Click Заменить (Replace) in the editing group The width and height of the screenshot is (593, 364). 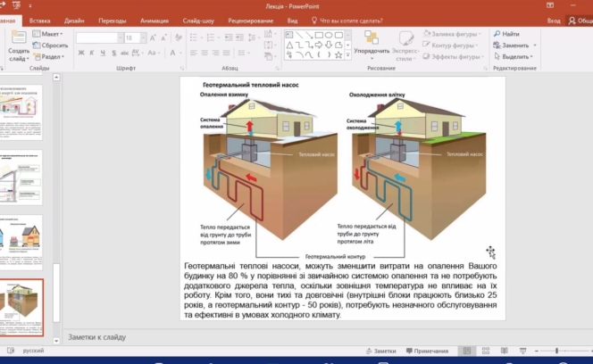pos(515,45)
